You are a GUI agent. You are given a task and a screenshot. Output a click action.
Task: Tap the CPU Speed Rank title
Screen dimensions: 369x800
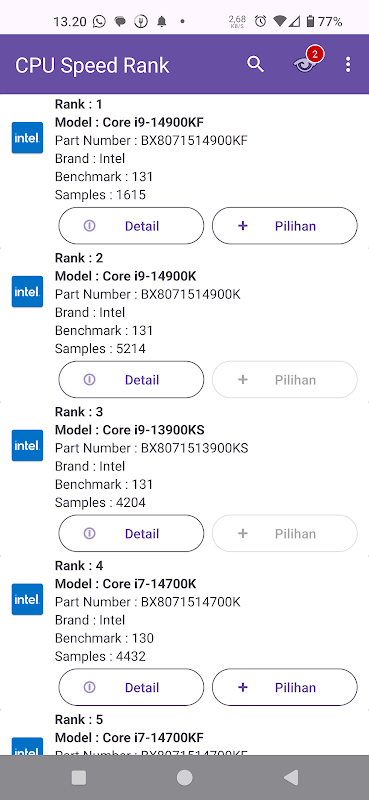(x=92, y=65)
